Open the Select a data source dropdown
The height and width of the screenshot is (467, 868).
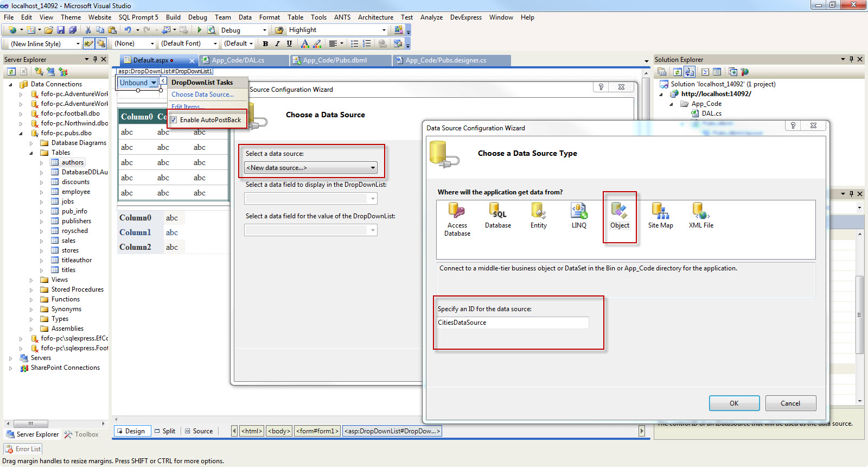click(311, 168)
